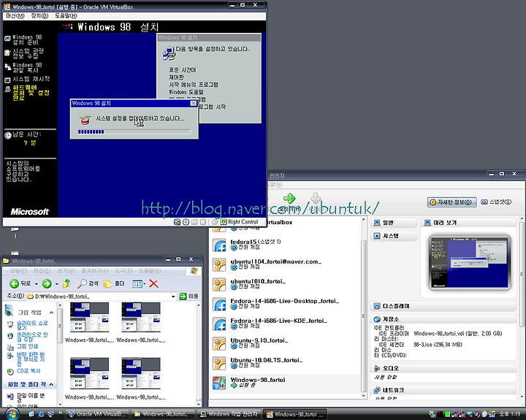Click the blue cloud tray icon
The image size is (526, 420).
(x=470, y=415)
